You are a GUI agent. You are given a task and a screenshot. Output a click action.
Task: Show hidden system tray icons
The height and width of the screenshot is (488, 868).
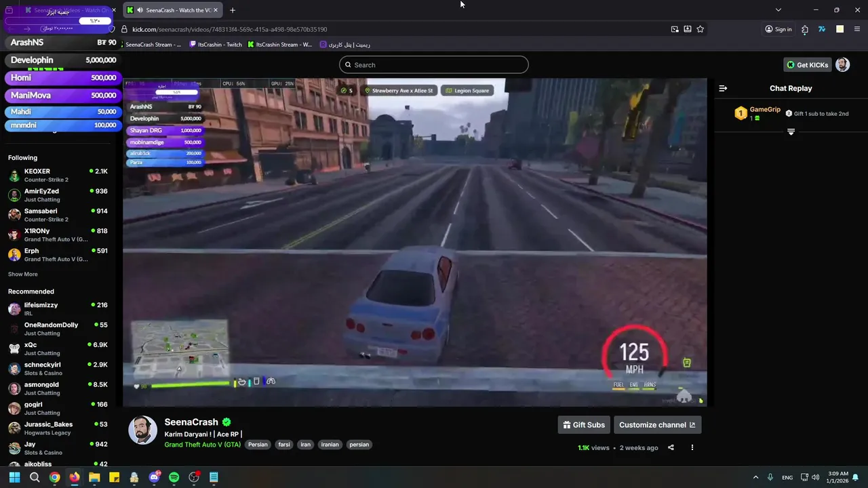click(755, 477)
